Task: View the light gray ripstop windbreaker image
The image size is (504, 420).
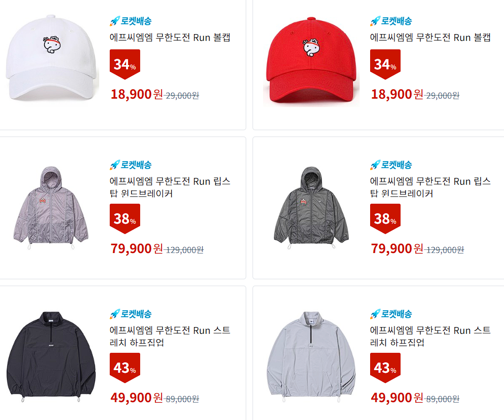Action: [51, 208]
